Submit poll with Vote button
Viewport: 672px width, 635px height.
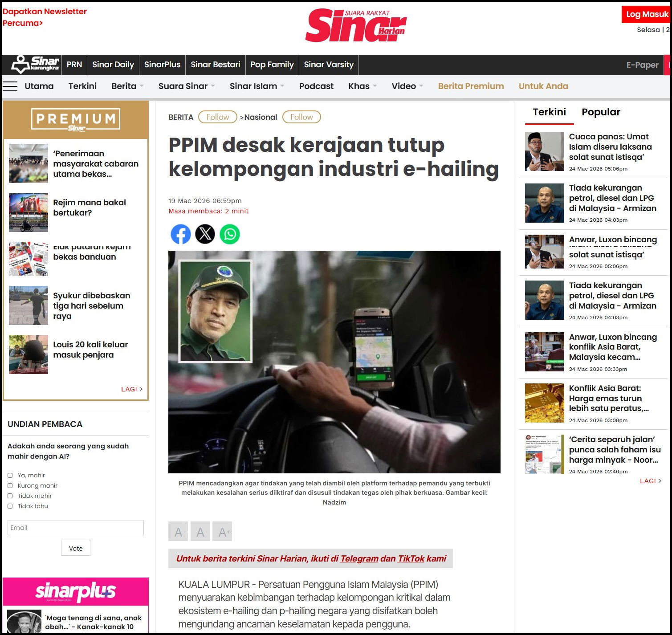tap(76, 548)
